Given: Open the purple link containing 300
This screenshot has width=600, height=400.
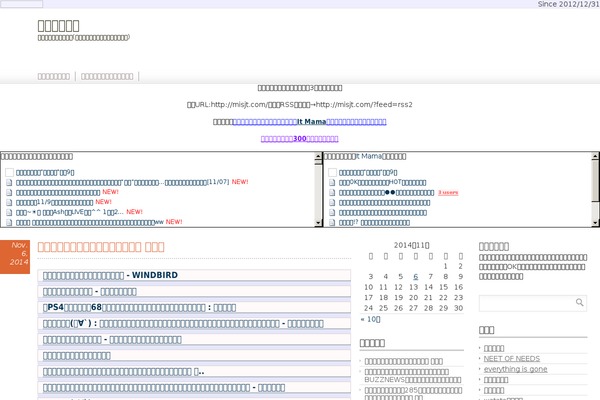Looking at the screenshot, I should (300, 139).
